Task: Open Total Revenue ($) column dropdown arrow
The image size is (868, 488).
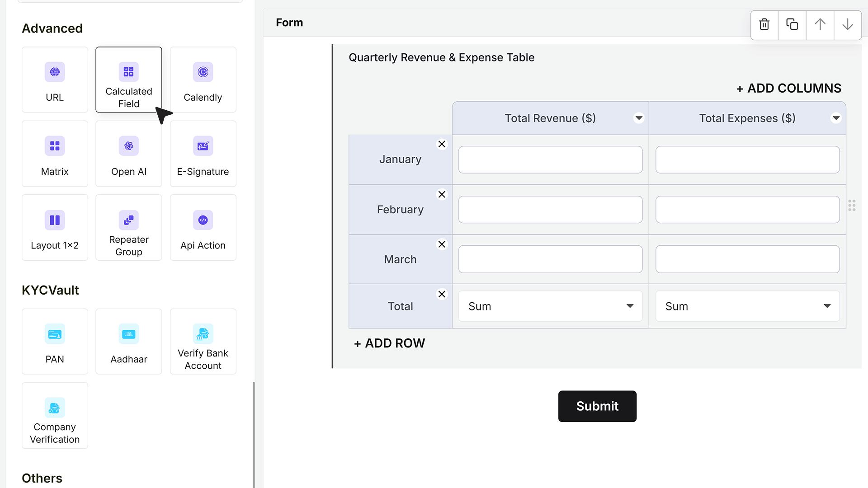Action: pyautogui.click(x=639, y=118)
